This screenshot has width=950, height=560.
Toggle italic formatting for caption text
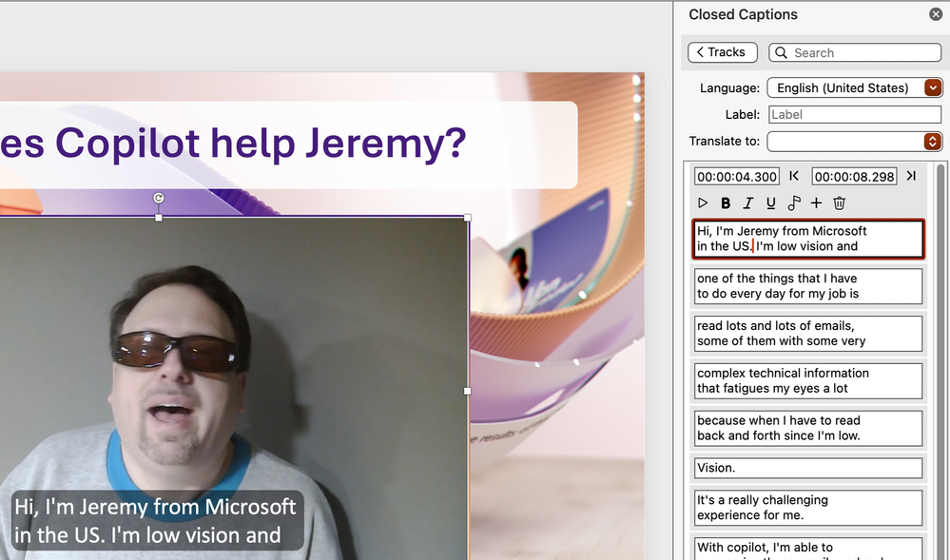pos(748,203)
